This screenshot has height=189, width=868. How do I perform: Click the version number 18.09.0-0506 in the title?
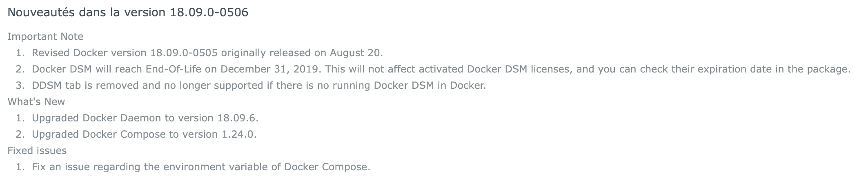click(209, 12)
